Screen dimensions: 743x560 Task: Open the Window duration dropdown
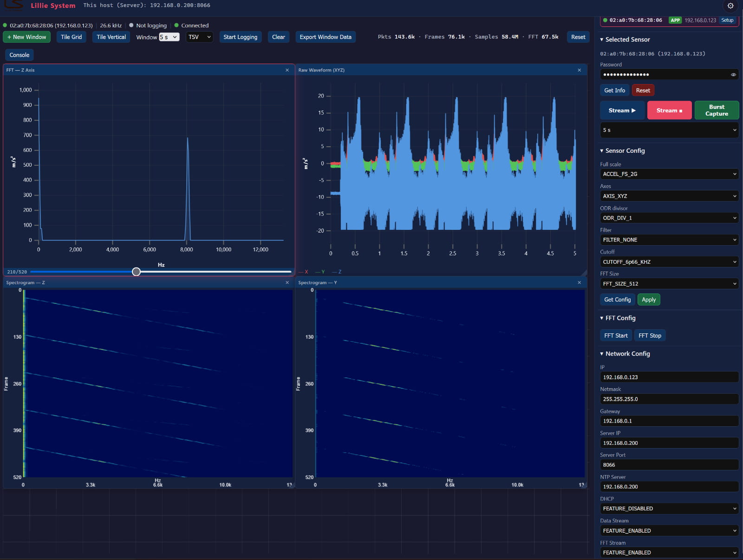click(x=169, y=37)
